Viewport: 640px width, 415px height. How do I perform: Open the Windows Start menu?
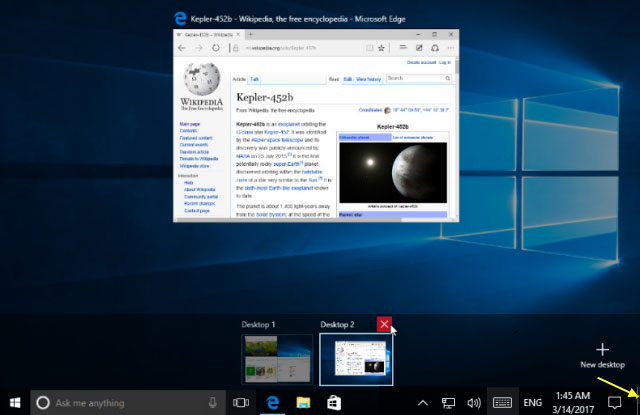(x=15, y=403)
